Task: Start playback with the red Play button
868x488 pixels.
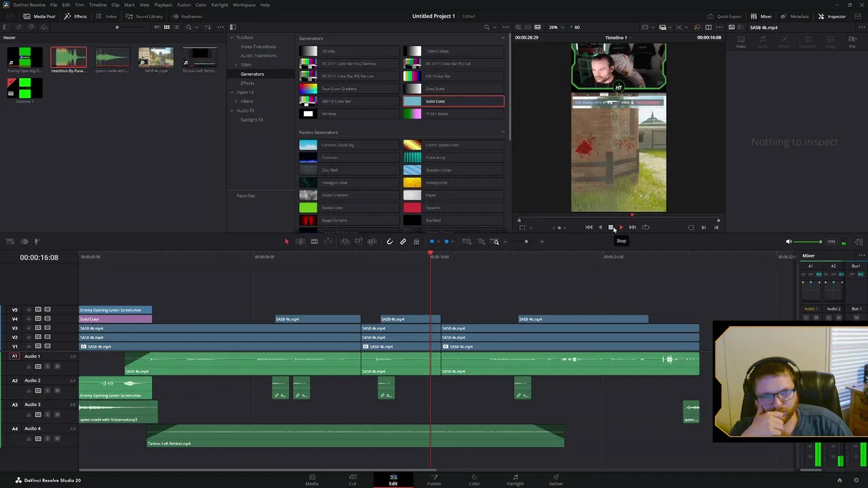Action: 621,228
